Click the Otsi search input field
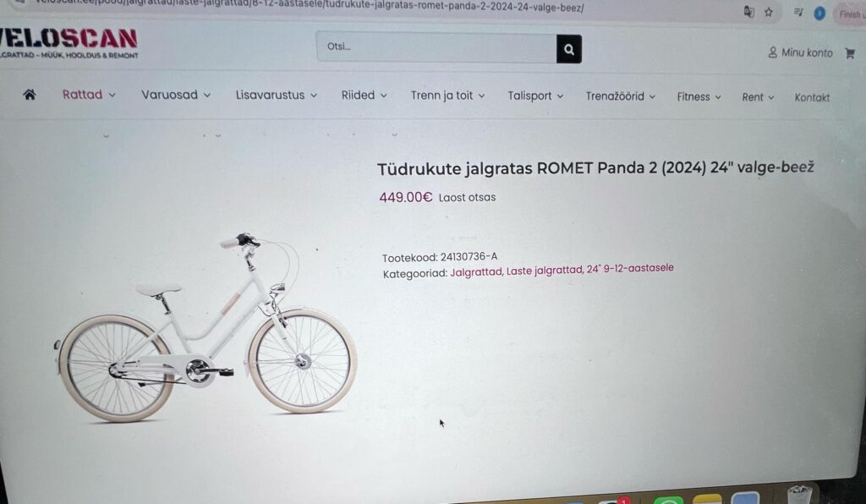Viewport: 866px width, 504px height. 436,47
